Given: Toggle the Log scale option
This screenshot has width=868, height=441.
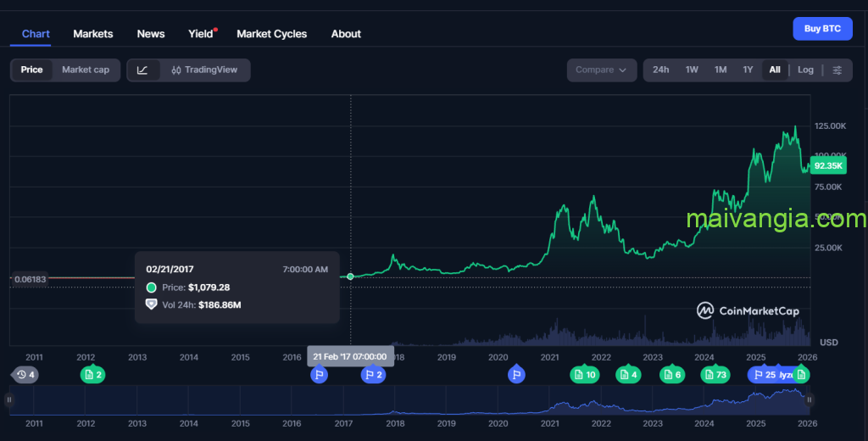Looking at the screenshot, I should tap(805, 70).
